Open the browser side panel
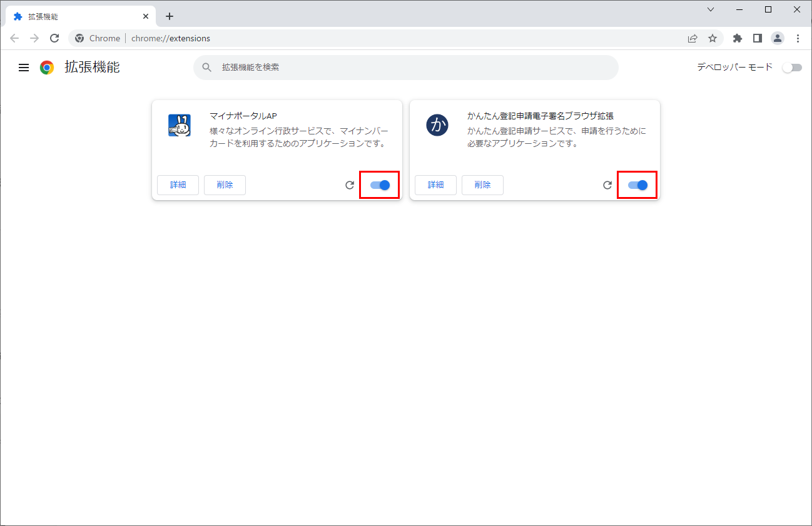 pos(758,38)
